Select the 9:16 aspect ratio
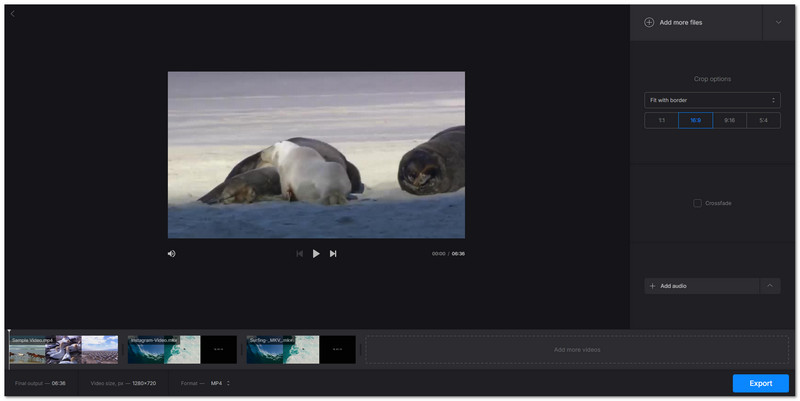This screenshot has height=401, width=800. coord(729,120)
